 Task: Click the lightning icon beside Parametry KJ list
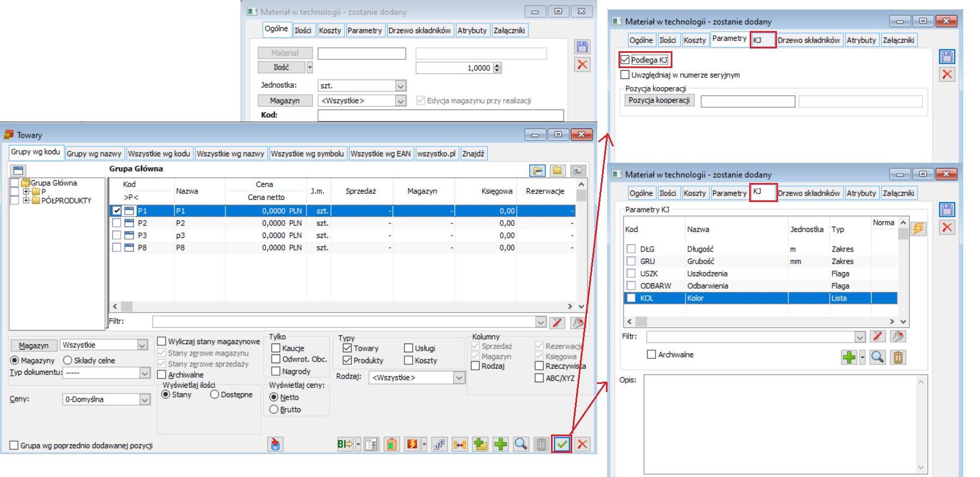coord(918,228)
